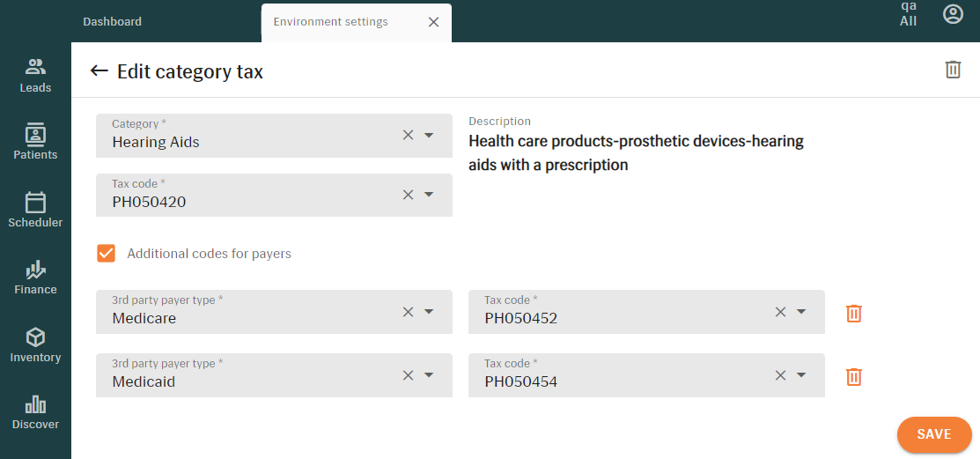Click the qa All environment selector
The width and height of the screenshot is (980, 459).
[x=908, y=14]
